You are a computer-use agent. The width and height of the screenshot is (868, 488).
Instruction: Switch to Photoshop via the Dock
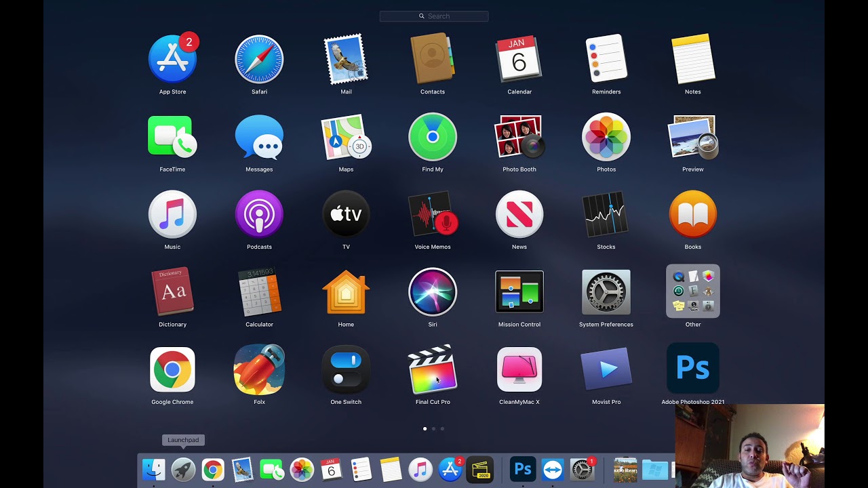pyautogui.click(x=523, y=470)
